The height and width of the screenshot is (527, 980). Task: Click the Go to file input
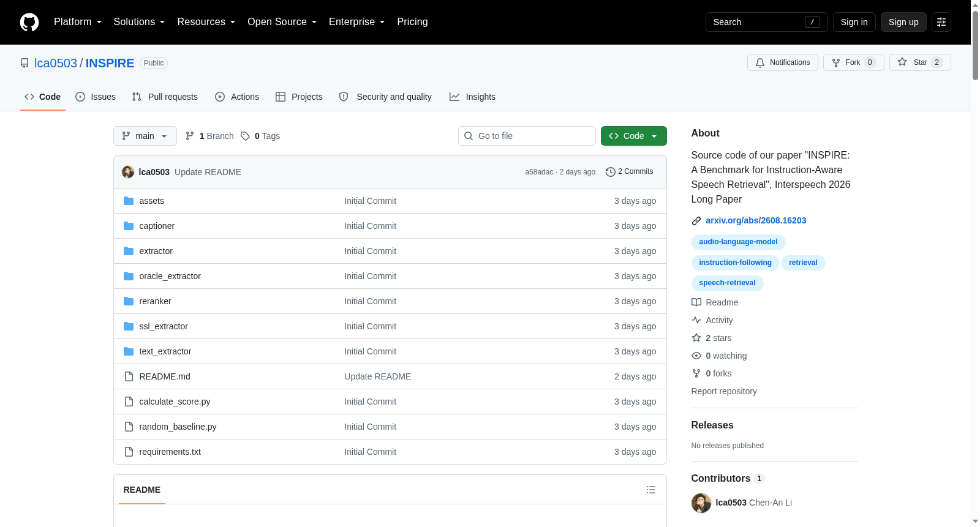(x=527, y=136)
